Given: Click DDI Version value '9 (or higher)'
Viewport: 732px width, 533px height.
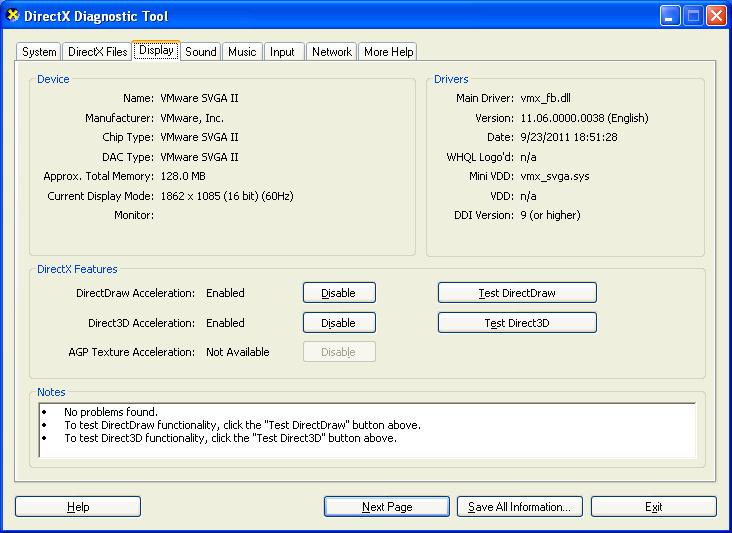Looking at the screenshot, I should tap(550, 215).
